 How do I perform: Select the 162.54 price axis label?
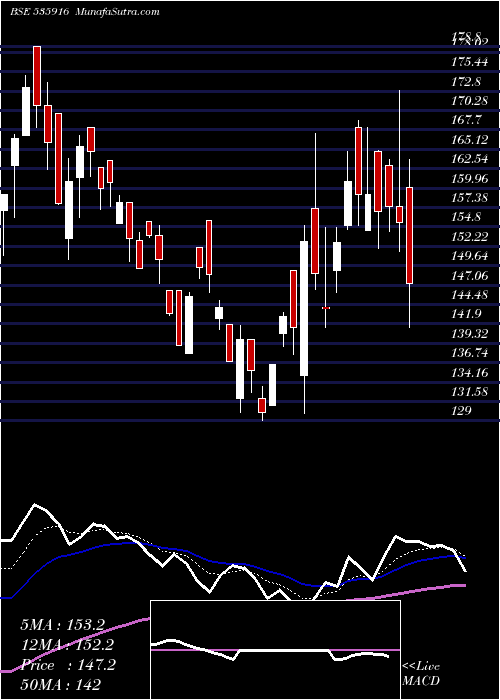click(x=469, y=159)
